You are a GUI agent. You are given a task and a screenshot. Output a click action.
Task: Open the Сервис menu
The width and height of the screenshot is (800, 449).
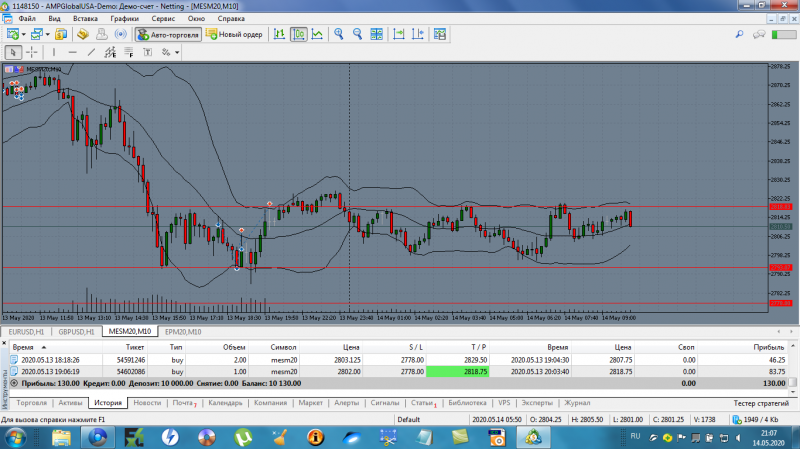(163, 18)
